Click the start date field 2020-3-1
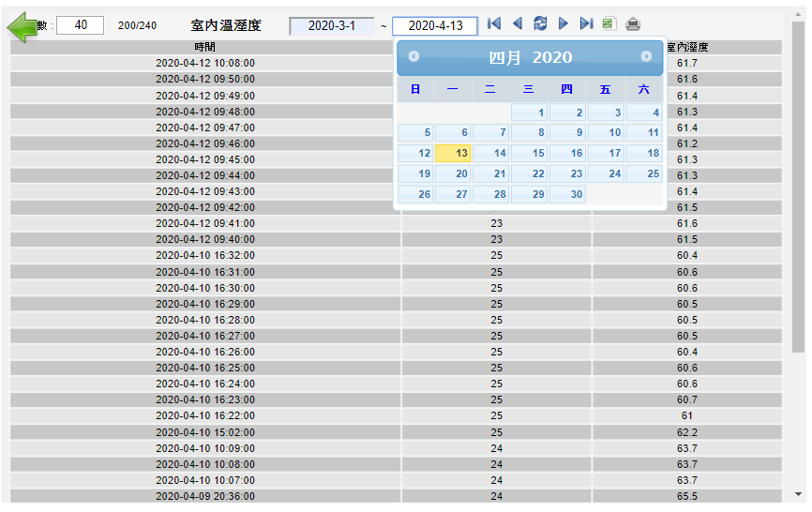The width and height of the screenshot is (812, 512). click(331, 26)
